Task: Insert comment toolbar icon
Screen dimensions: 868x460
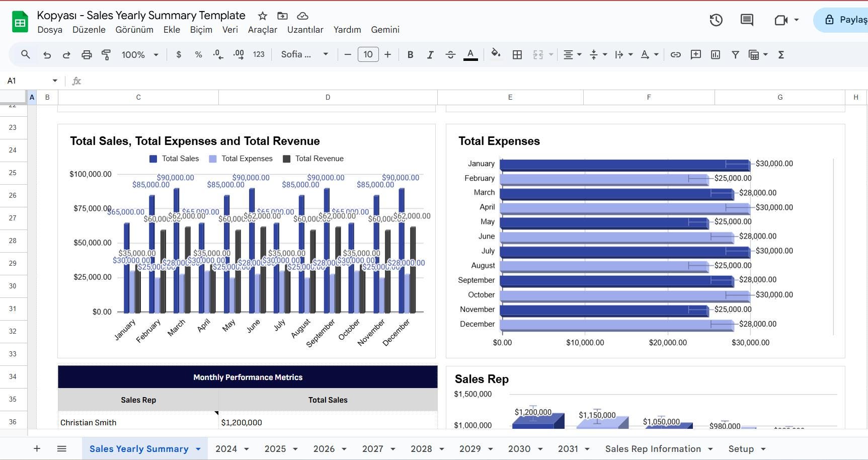Action: click(696, 55)
